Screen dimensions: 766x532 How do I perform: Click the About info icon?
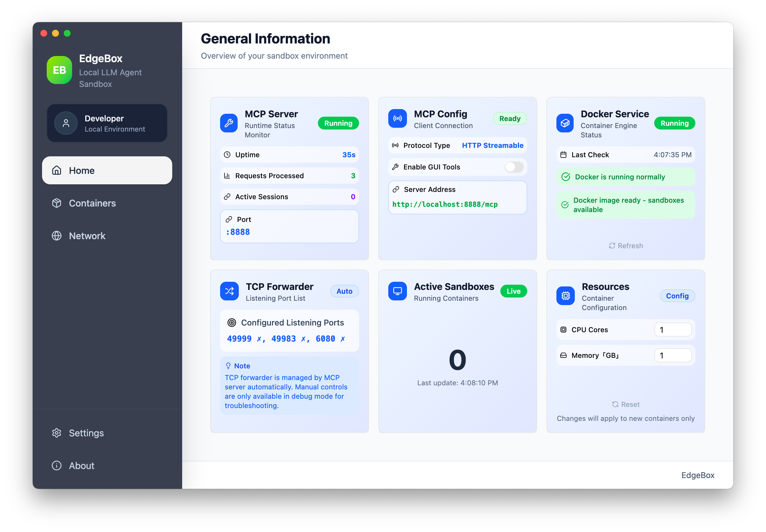(x=56, y=465)
